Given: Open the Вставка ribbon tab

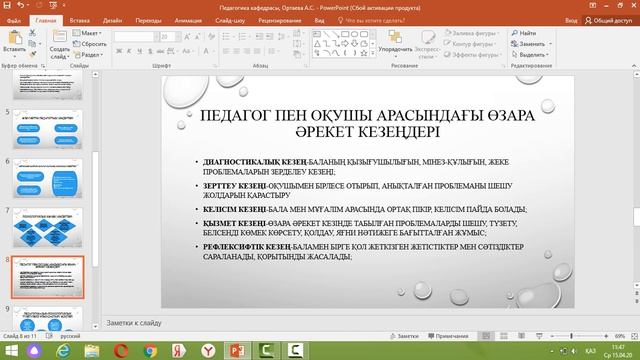Looking at the screenshot, I should coord(79,20).
